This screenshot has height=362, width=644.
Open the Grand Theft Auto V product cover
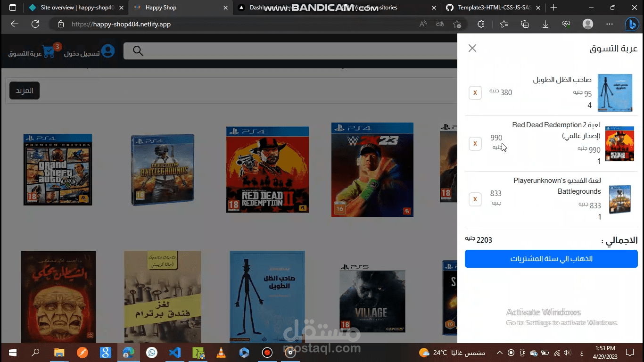pos(58,170)
